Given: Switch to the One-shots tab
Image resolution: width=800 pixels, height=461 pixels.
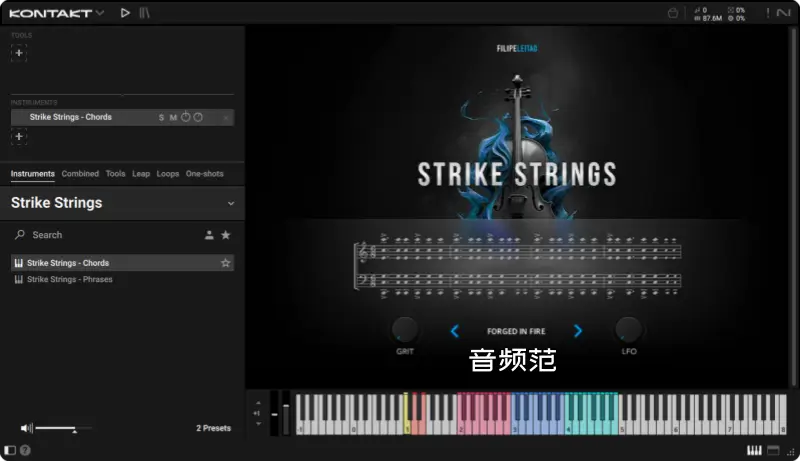Looking at the screenshot, I should click(205, 174).
